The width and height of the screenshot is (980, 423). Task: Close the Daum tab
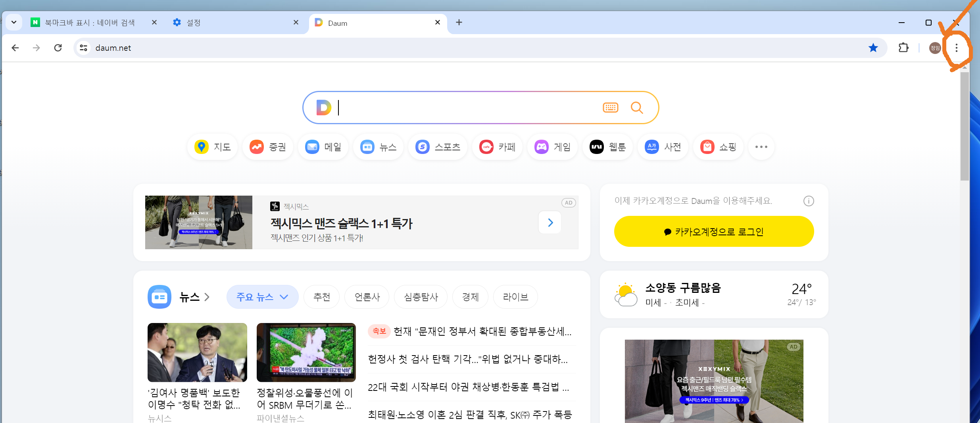coord(438,22)
